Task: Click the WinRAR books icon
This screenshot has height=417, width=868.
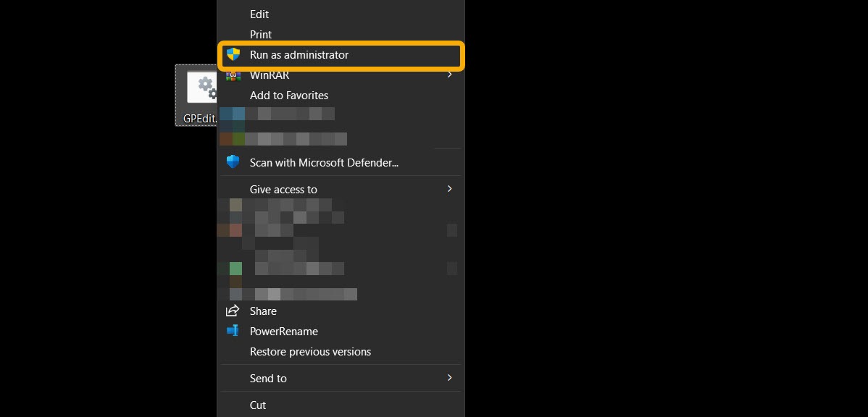Action: (233, 76)
